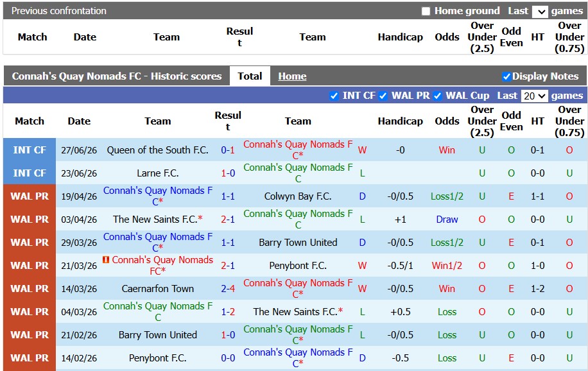Open the Last 20 games dropdown

pyautogui.click(x=534, y=96)
